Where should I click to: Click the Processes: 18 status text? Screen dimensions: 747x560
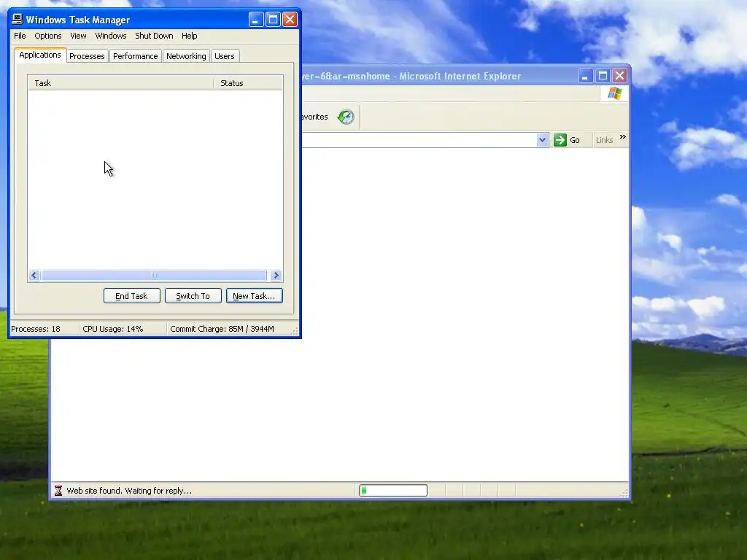36,329
